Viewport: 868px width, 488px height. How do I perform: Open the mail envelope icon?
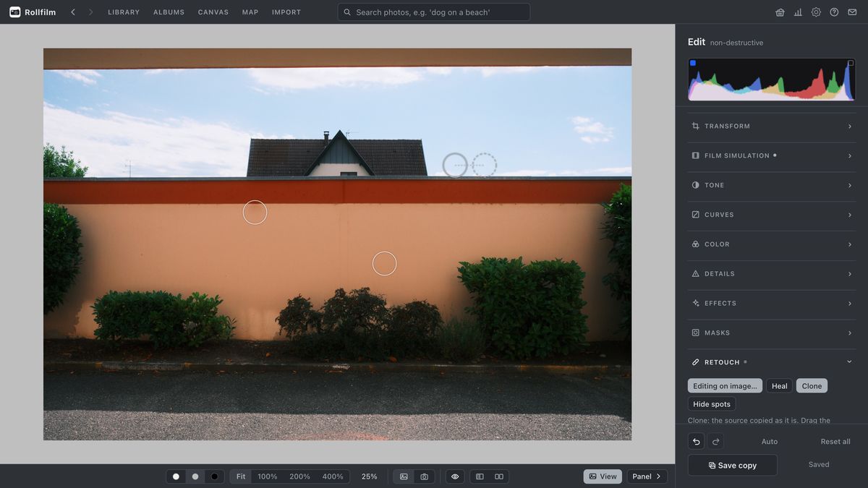click(852, 12)
